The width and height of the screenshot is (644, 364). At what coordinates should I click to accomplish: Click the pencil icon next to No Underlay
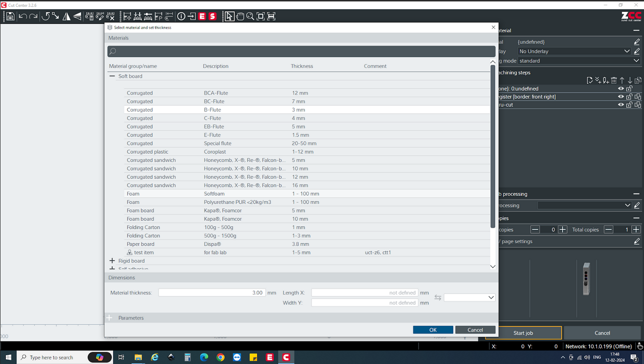pyautogui.click(x=637, y=51)
